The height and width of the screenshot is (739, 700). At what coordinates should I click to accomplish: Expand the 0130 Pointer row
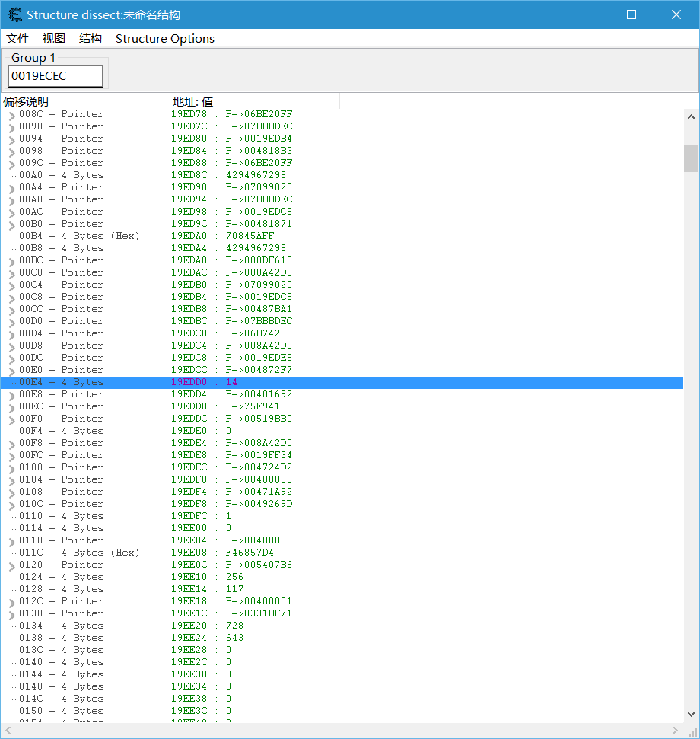11,615
